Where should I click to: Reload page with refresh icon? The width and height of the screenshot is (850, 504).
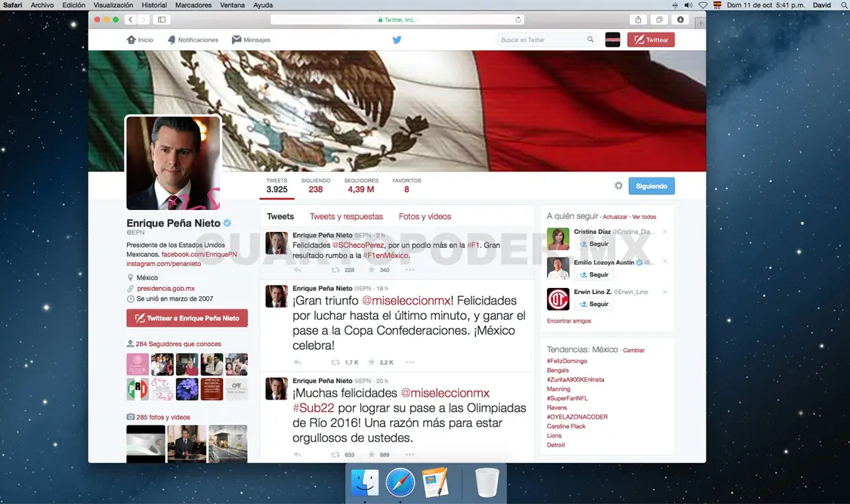point(518,20)
